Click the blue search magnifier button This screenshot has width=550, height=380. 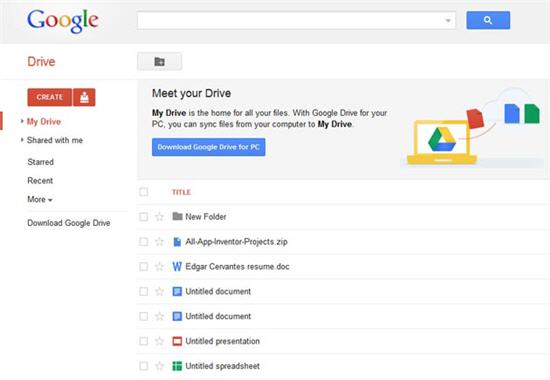pos(488,20)
